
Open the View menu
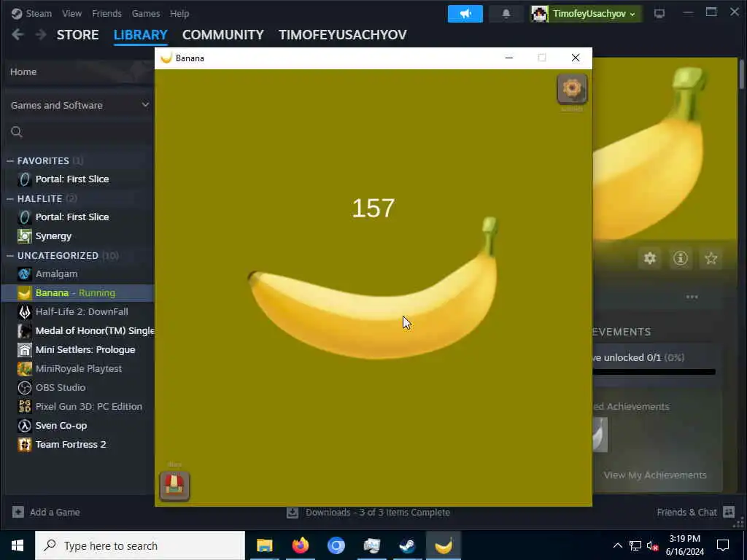(x=72, y=13)
